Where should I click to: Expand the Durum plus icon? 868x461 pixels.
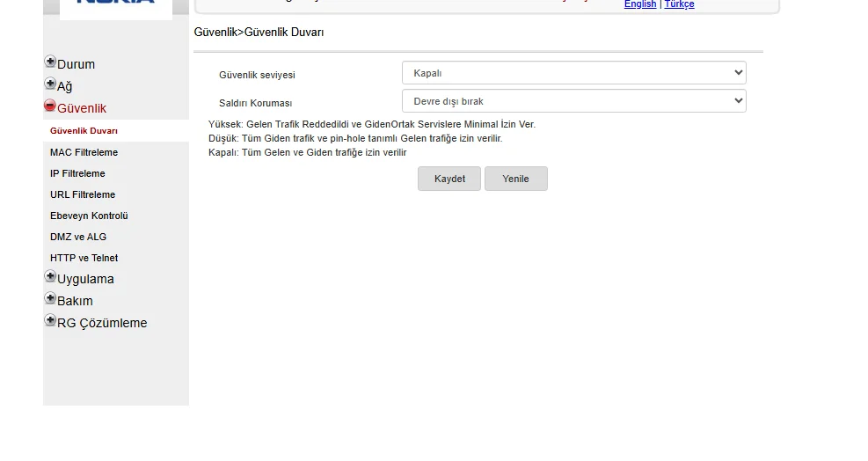tap(50, 62)
